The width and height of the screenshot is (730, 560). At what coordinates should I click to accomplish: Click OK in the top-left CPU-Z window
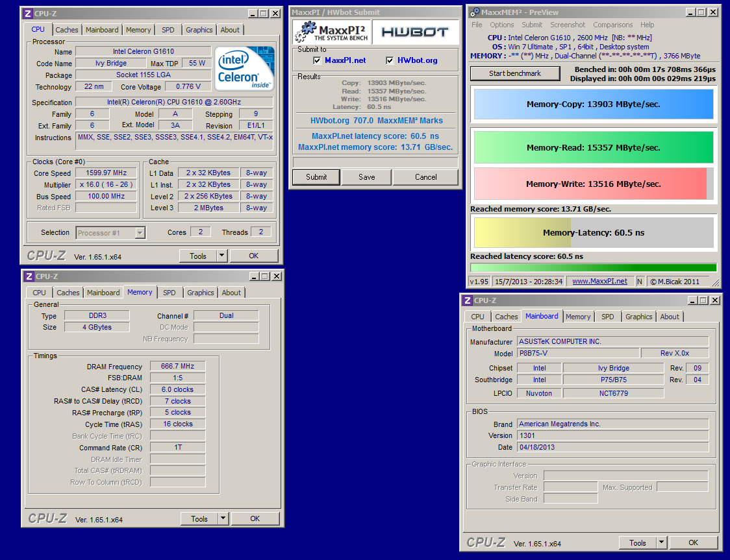254,256
